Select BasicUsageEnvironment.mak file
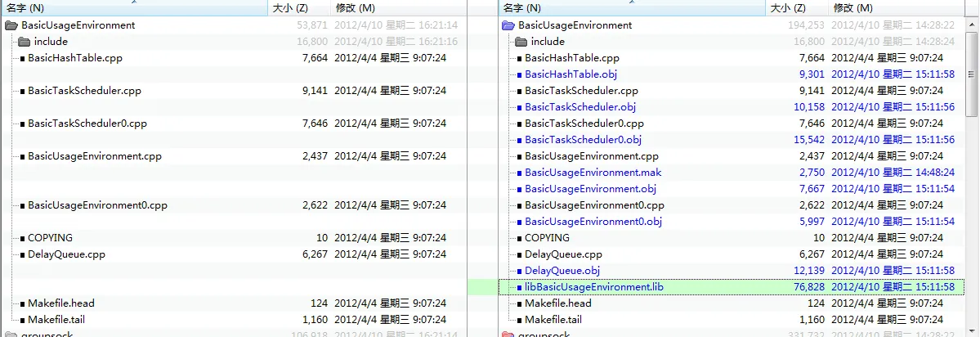 pyautogui.click(x=593, y=173)
